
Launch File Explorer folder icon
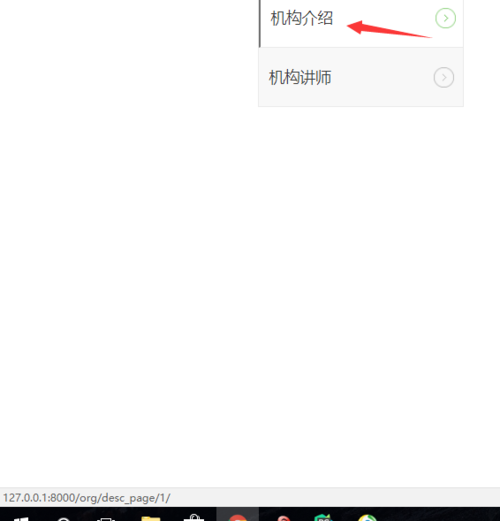tap(151, 518)
